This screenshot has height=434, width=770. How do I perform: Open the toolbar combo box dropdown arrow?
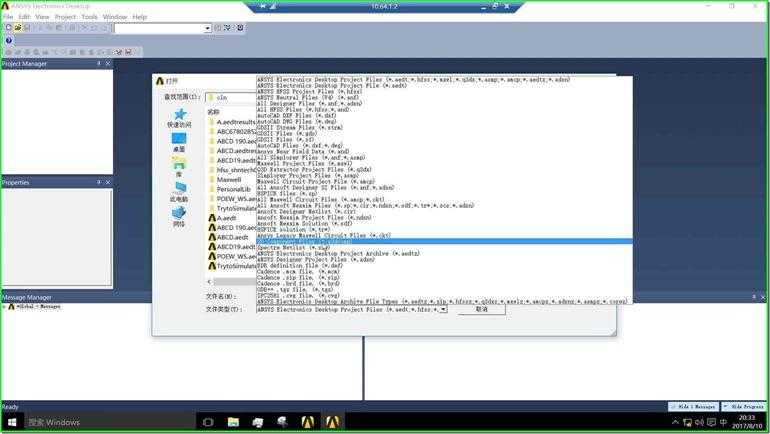pos(207,28)
